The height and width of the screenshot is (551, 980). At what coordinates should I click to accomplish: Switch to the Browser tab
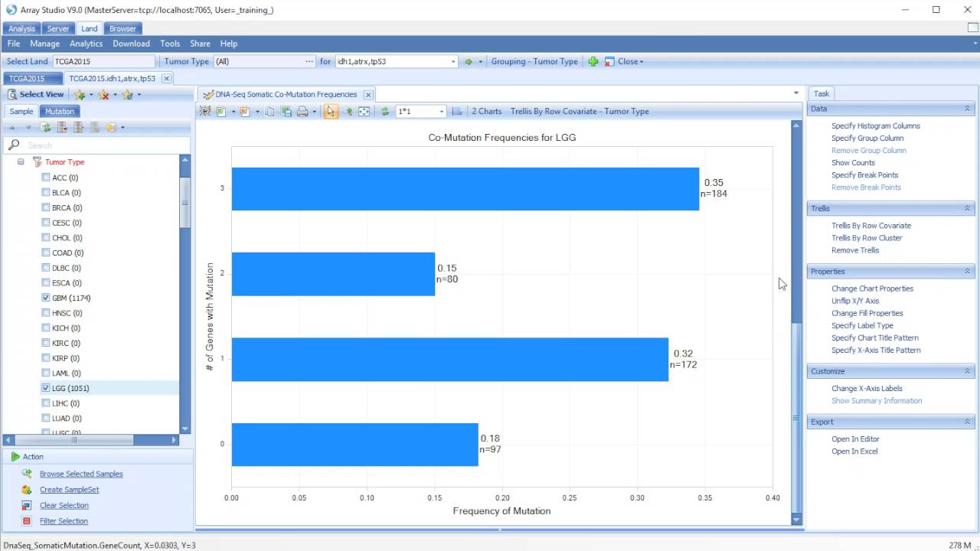click(122, 29)
